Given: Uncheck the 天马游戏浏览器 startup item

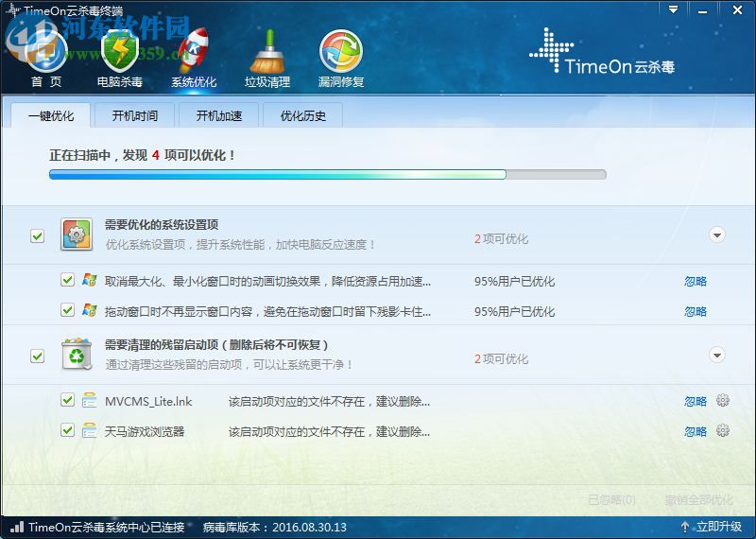Looking at the screenshot, I should [67, 430].
